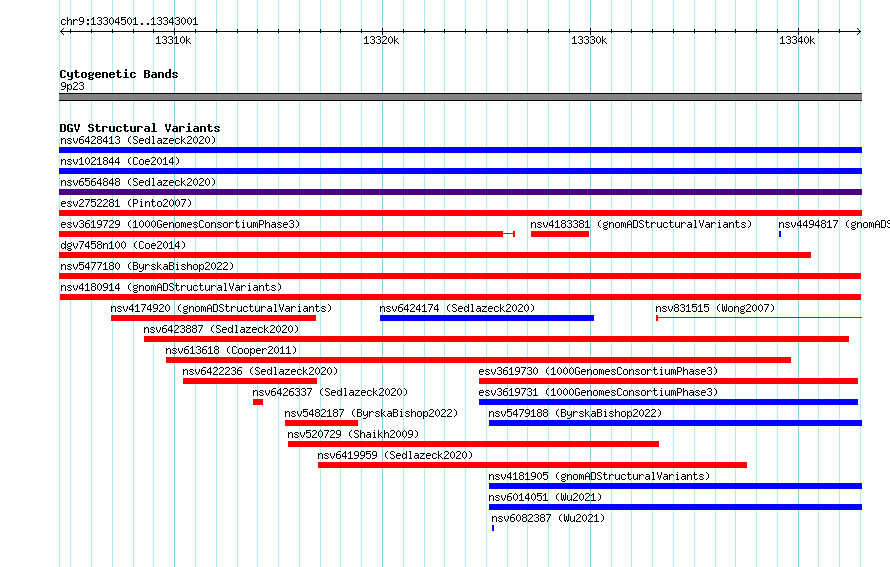Open nsv520729 (Shaikh2009) label
Image resolution: width=890 pixels, height=567 pixels.
pos(353,434)
